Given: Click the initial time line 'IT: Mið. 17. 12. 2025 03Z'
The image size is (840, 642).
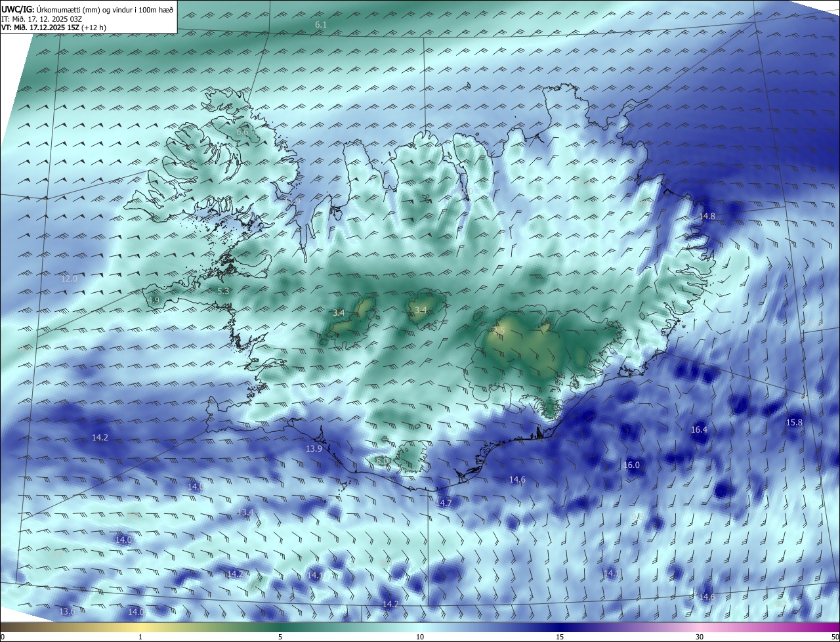Looking at the screenshot, I should point(41,19).
